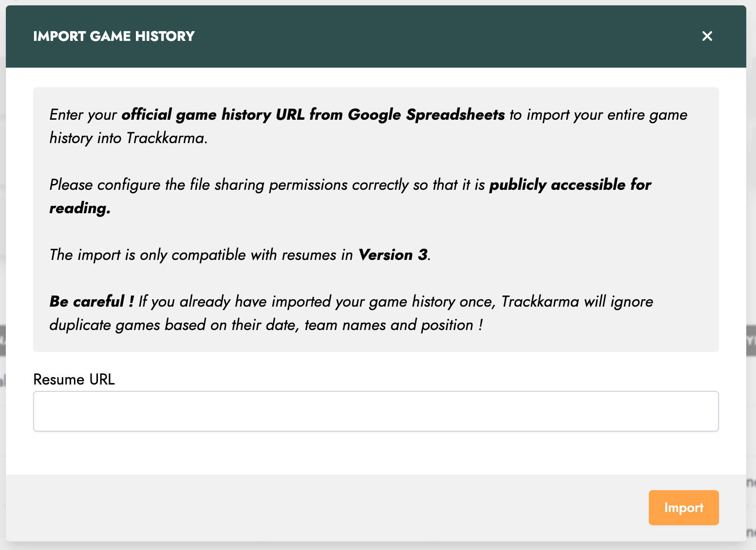Click the bold word 'reading.'
Screen dimensions: 756x550
[80, 208]
